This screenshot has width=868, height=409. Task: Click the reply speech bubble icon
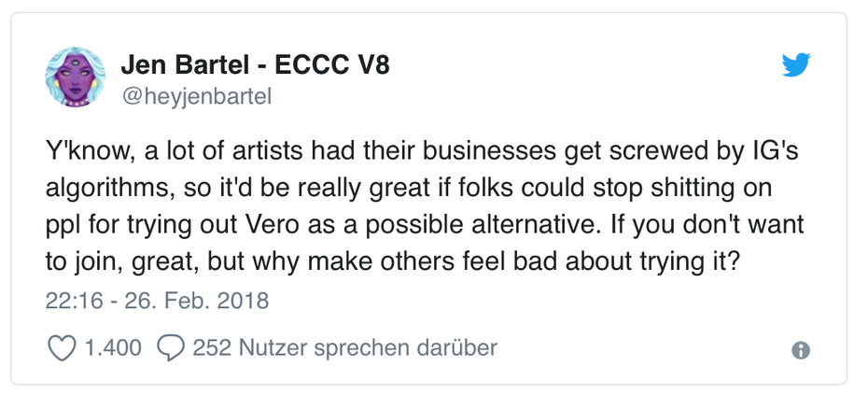coord(171,349)
